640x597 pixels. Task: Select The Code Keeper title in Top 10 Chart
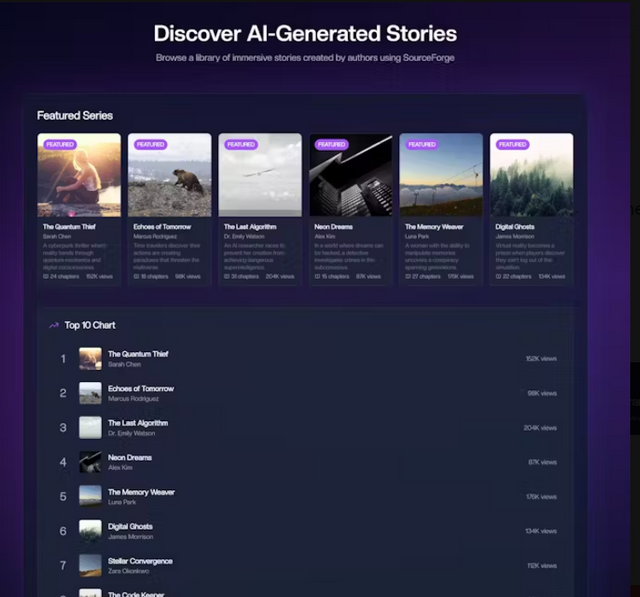[x=136, y=594]
